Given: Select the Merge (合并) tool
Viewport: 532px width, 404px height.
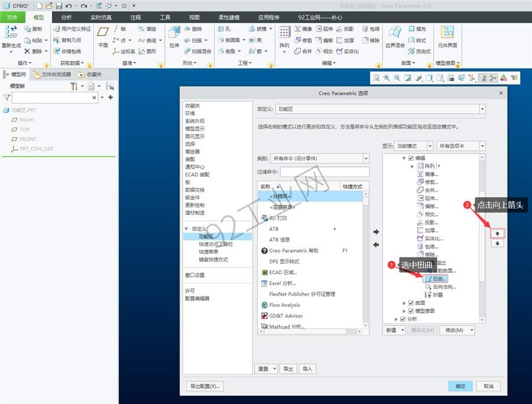Looking at the screenshot, I should click(303, 51).
